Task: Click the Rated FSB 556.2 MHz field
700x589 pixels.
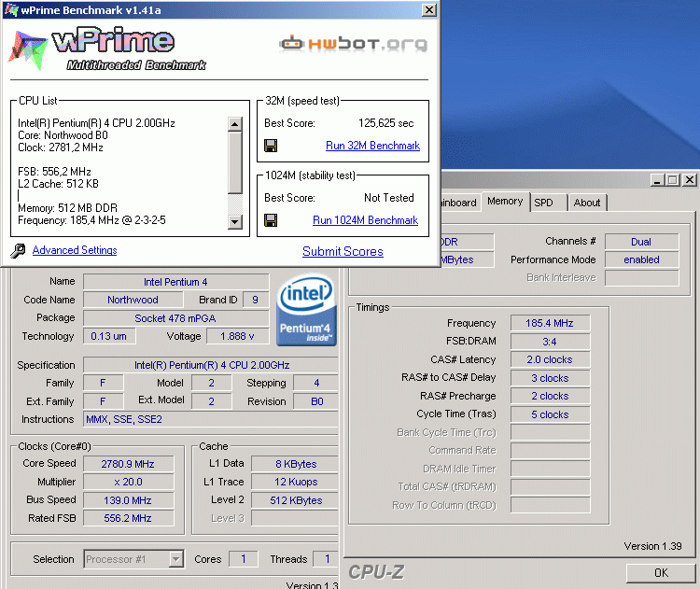Action: (x=128, y=518)
